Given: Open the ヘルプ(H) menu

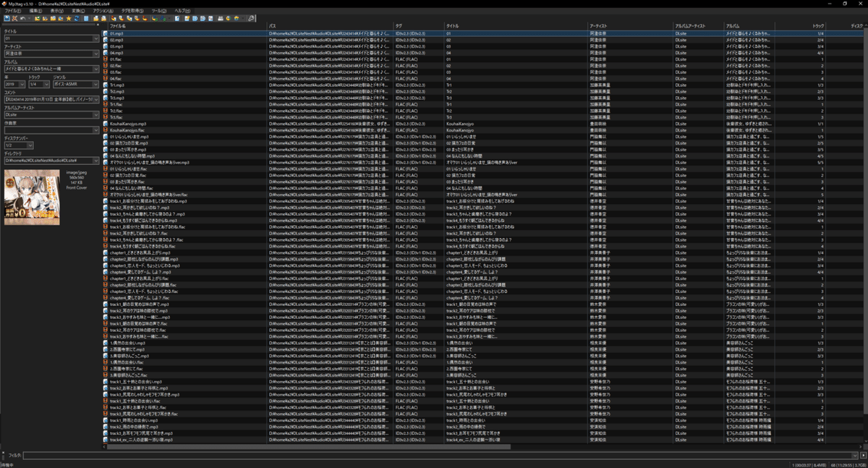Looking at the screenshot, I should tap(182, 11).
